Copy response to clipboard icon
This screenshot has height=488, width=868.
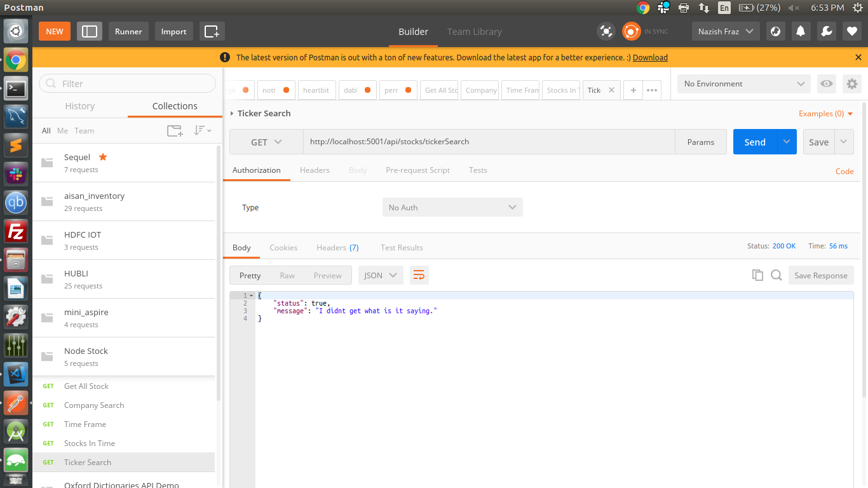(757, 275)
